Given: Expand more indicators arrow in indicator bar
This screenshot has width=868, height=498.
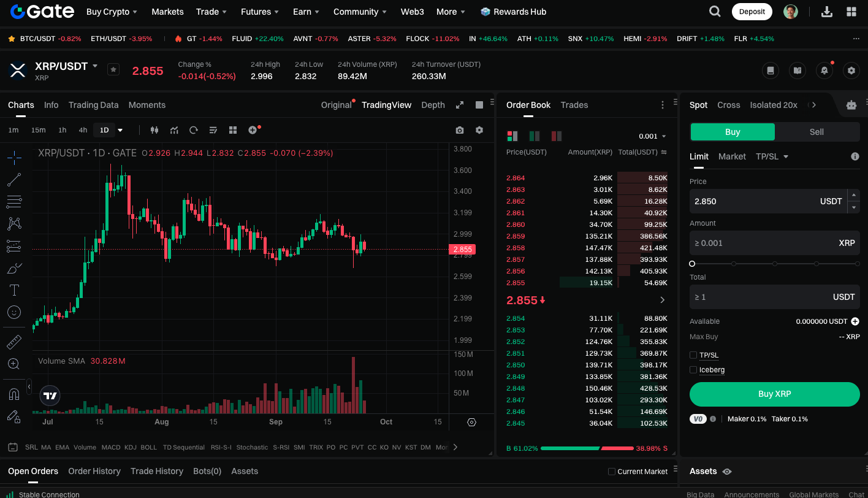Looking at the screenshot, I should 455,447.
